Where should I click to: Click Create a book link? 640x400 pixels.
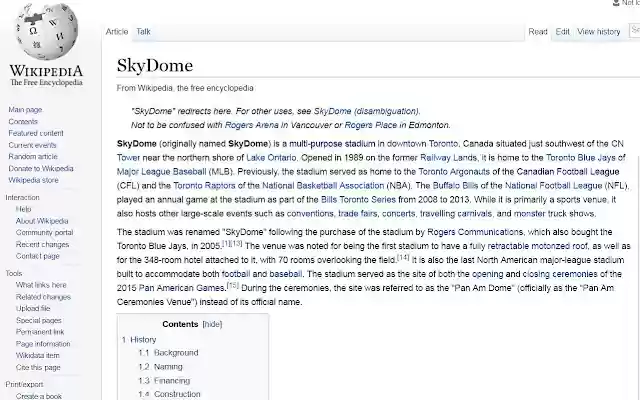pos(38,396)
